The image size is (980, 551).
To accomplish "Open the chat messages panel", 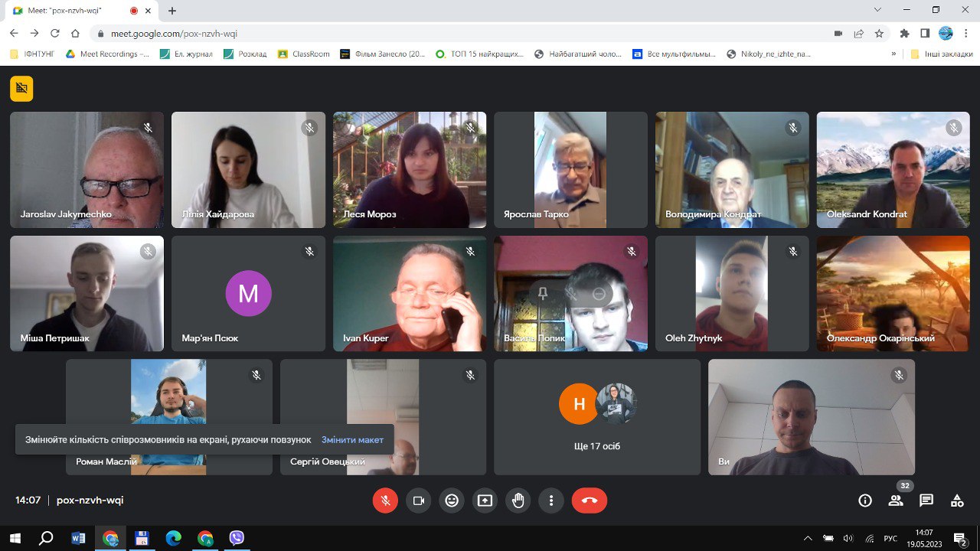I will pyautogui.click(x=926, y=500).
